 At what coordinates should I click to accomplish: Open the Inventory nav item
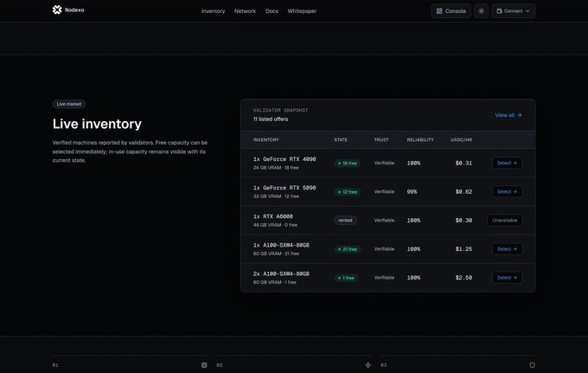point(213,11)
